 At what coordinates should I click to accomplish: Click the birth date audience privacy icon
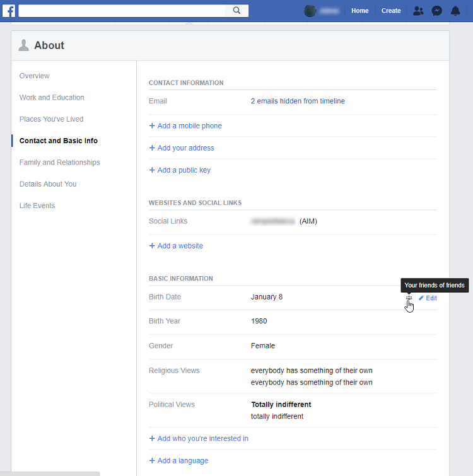click(x=409, y=298)
